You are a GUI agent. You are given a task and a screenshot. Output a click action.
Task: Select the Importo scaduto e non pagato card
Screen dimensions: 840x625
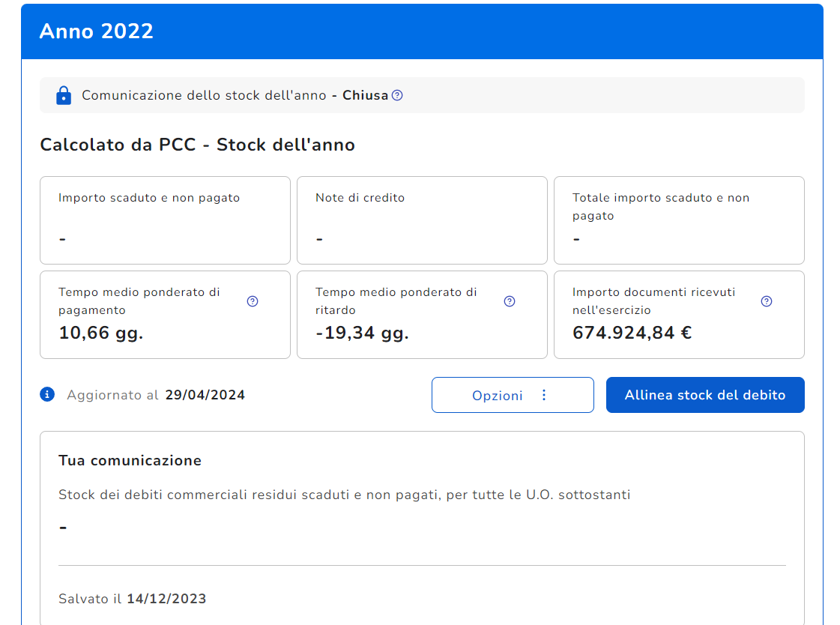[165, 220]
